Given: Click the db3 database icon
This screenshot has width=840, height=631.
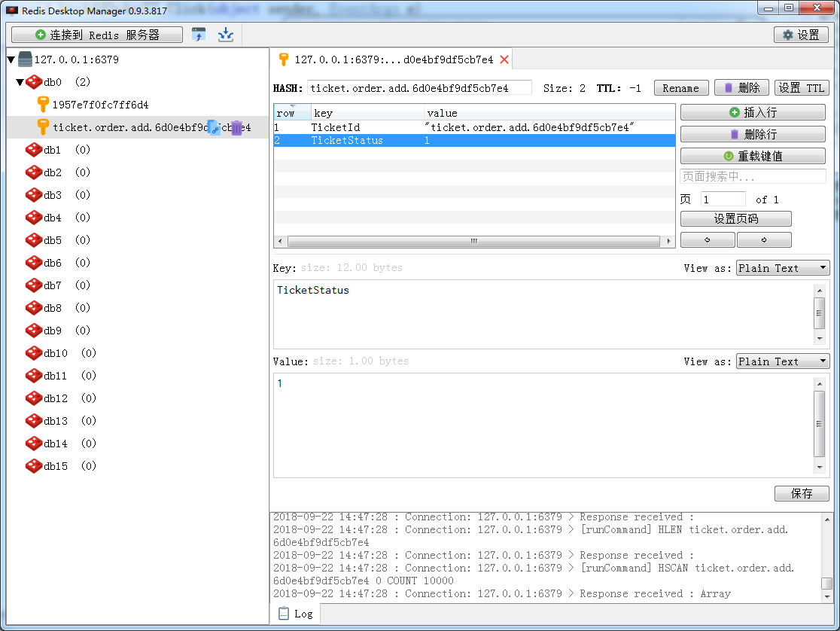Looking at the screenshot, I should tap(34, 194).
